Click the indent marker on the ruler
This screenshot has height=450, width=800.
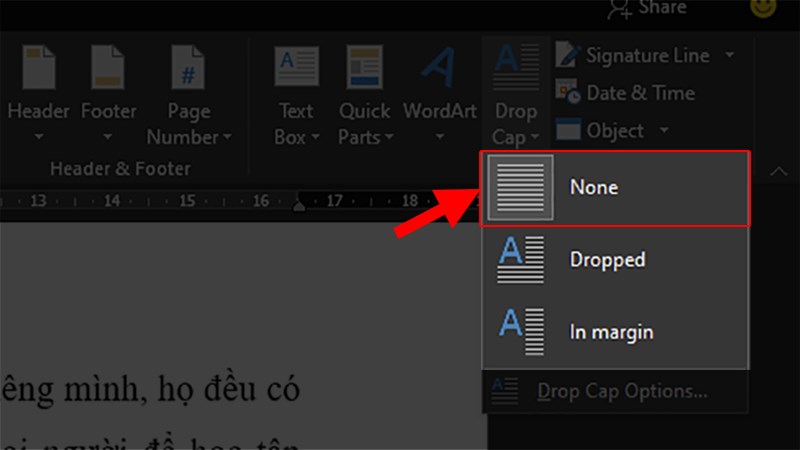pos(298,204)
